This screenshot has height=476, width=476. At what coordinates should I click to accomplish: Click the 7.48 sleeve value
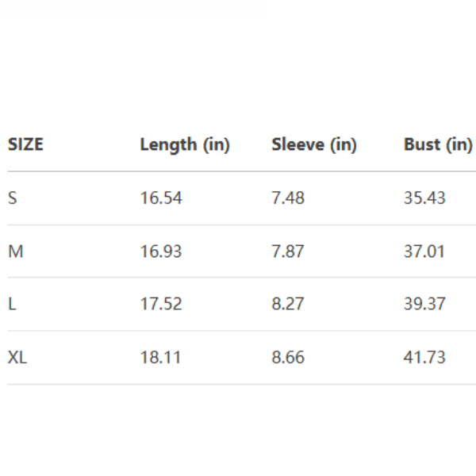coord(288,198)
